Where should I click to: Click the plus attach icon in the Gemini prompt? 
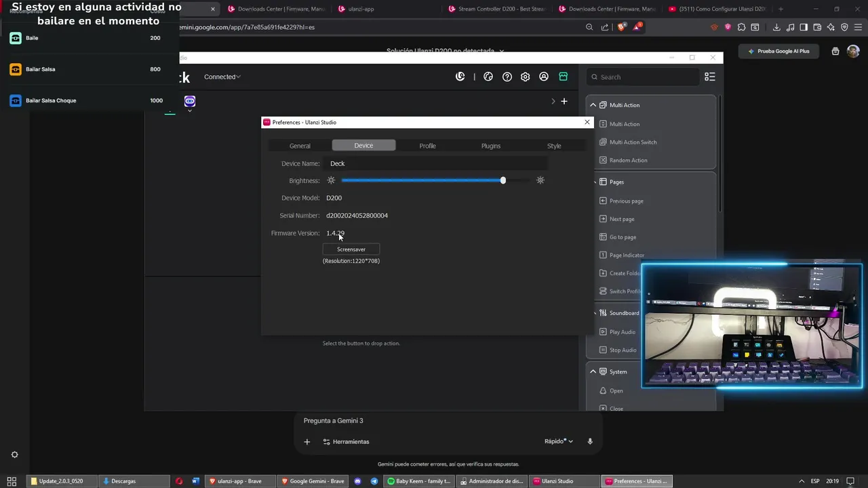(307, 442)
